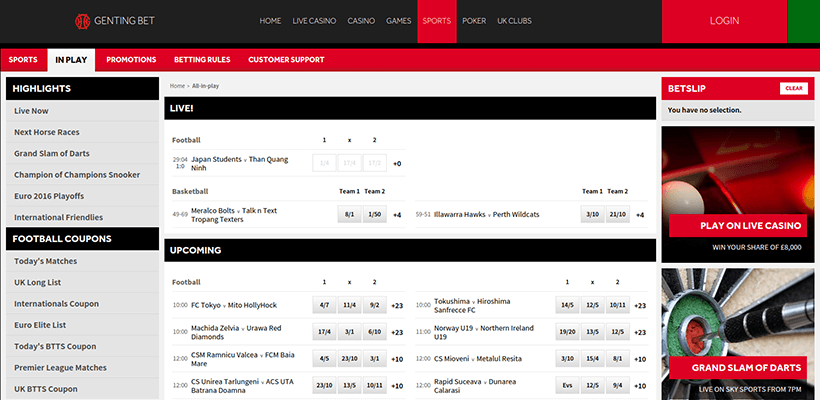Select the In Play tab
Viewport: 820px width, 400px height.
71,60
